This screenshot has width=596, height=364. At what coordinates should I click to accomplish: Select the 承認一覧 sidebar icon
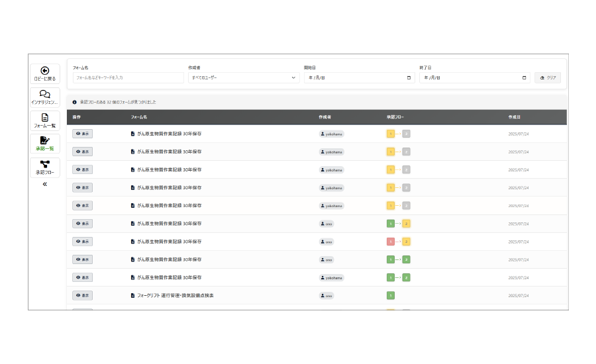click(45, 140)
